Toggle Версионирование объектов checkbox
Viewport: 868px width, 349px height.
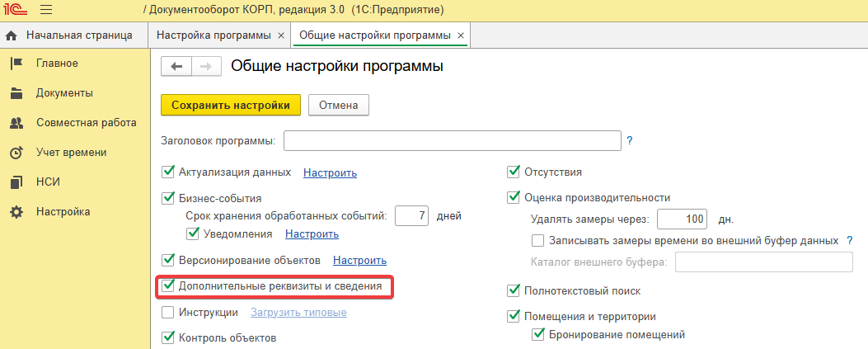click(167, 260)
